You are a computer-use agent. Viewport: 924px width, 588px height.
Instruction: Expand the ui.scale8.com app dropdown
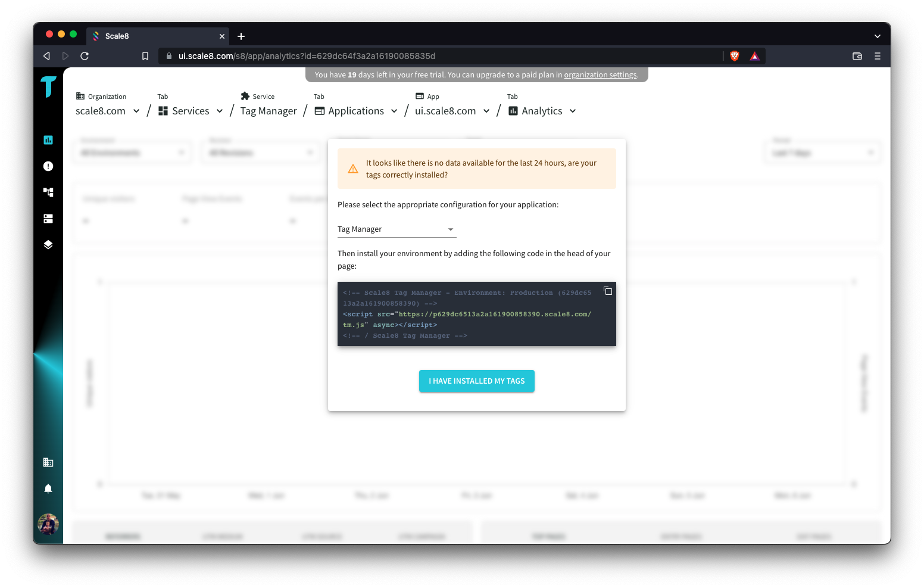[486, 111]
